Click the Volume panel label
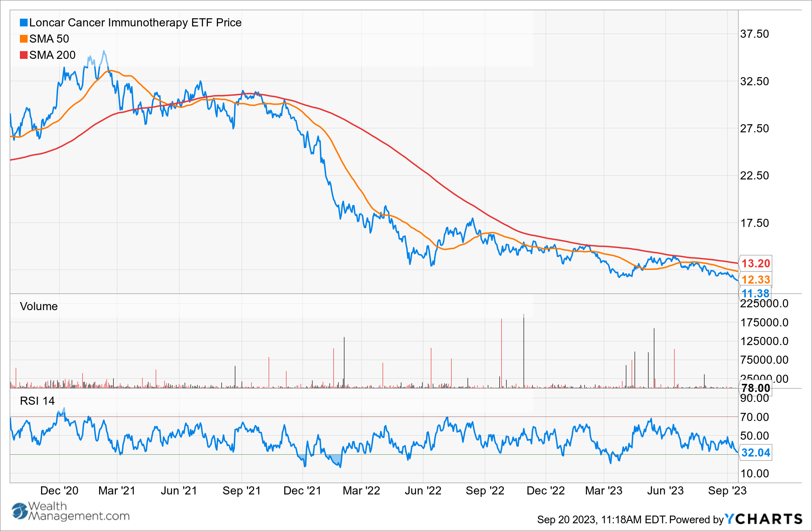 click(x=39, y=306)
